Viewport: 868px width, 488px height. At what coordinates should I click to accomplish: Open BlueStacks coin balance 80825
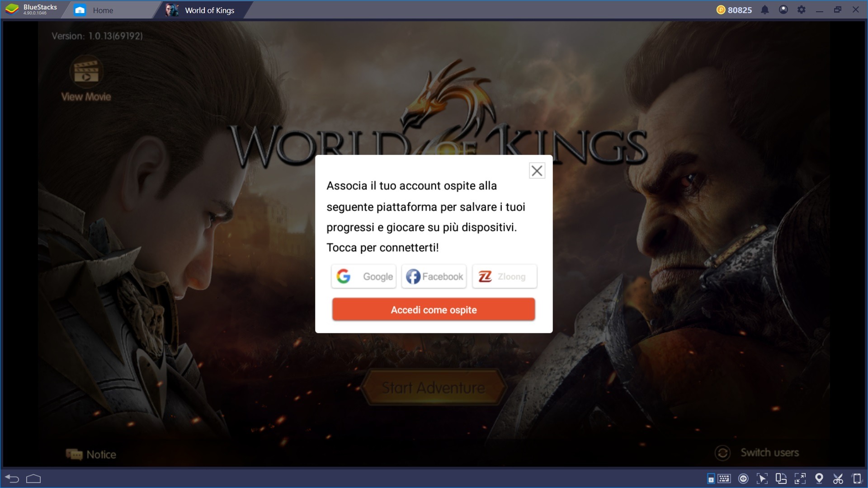(734, 10)
